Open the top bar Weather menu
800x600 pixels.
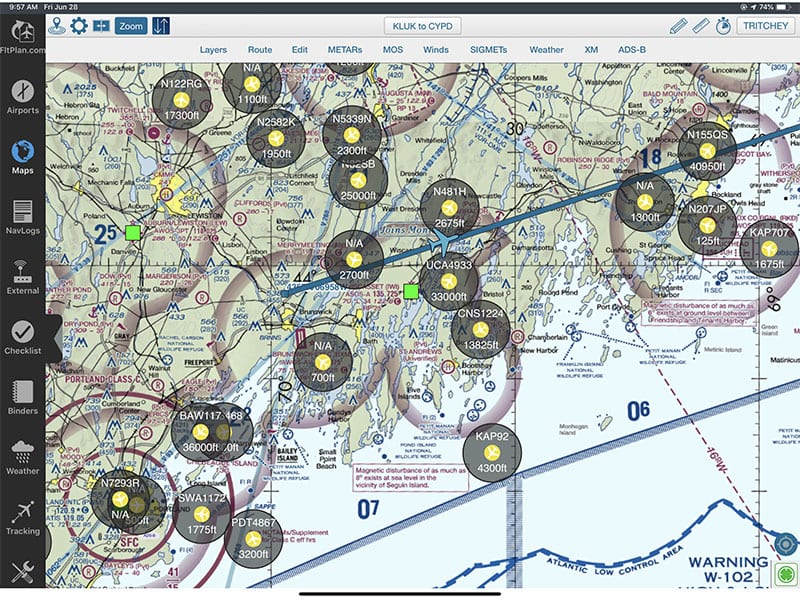tap(546, 49)
